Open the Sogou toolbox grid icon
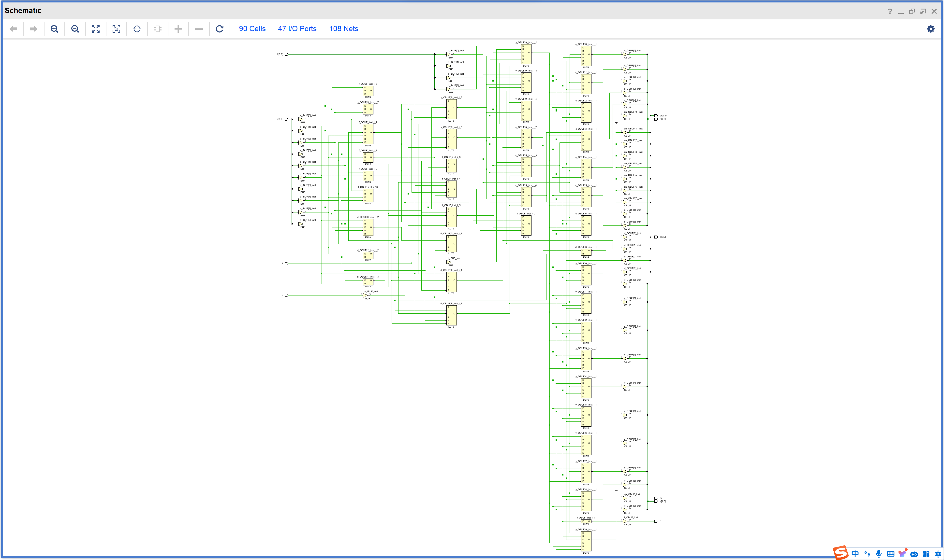The width and height of the screenshot is (944, 560). 926,554
